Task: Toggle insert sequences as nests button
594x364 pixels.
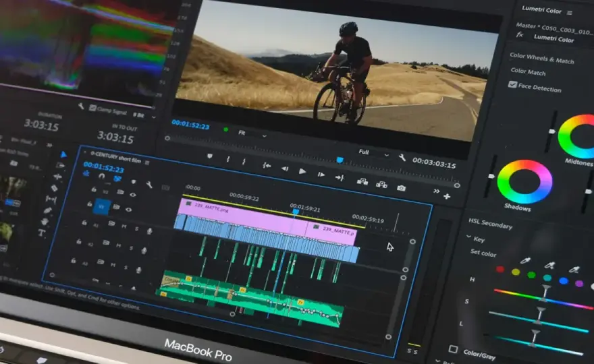Action: pos(86,174)
